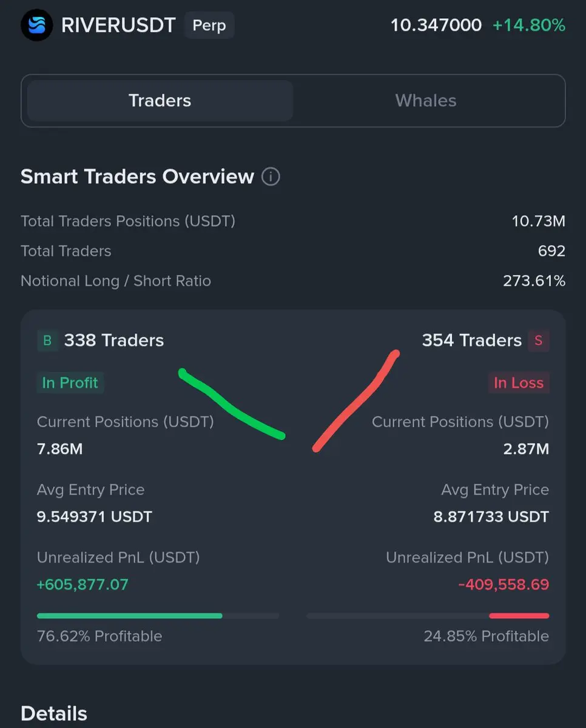
Task: Open the RIVERUSDT symbol title
Action: [118, 25]
